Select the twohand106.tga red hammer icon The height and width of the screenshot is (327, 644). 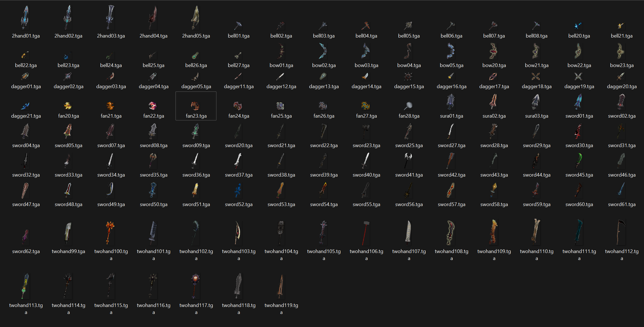tap(366, 233)
